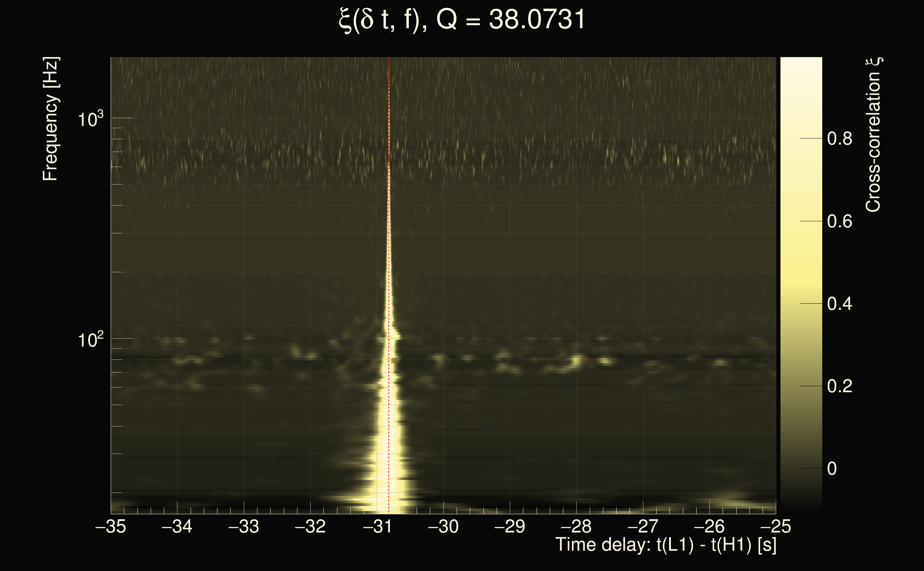
Task: Click the -25 time delay tick label
Action: coord(775,526)
